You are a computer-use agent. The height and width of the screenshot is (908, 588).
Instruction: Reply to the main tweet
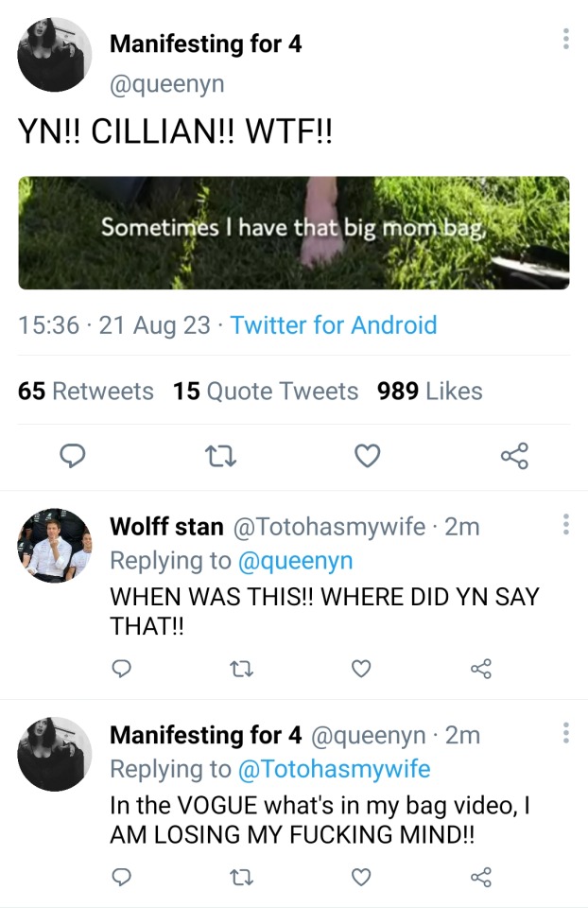click(x=74, y=458)
